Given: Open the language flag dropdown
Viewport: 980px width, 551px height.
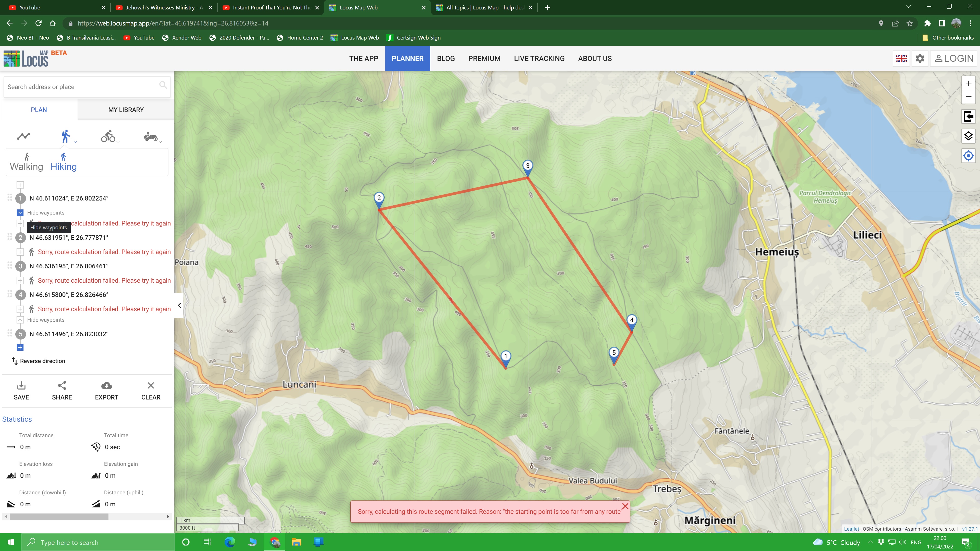Looking at the screenshot, I should coord(901,59).
